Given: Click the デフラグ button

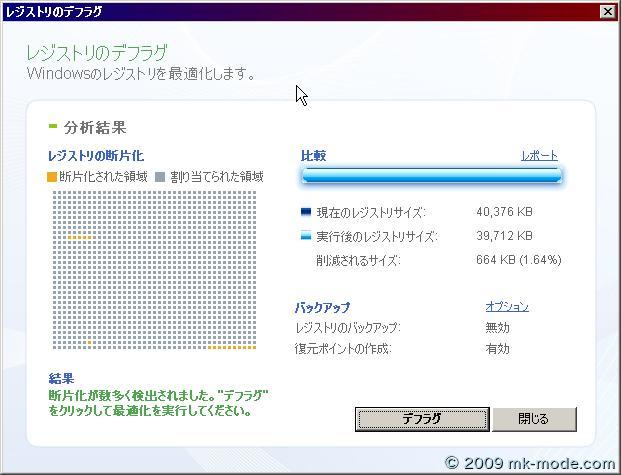Looking at the screenshot, I should (x=422, y=419).
